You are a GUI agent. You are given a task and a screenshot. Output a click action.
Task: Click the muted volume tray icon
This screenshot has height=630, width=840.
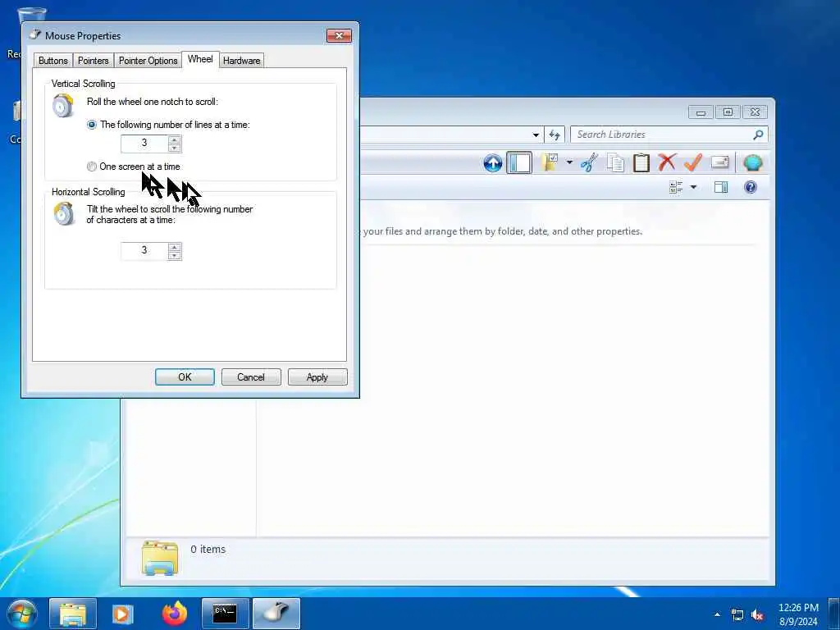coord(757,615)
